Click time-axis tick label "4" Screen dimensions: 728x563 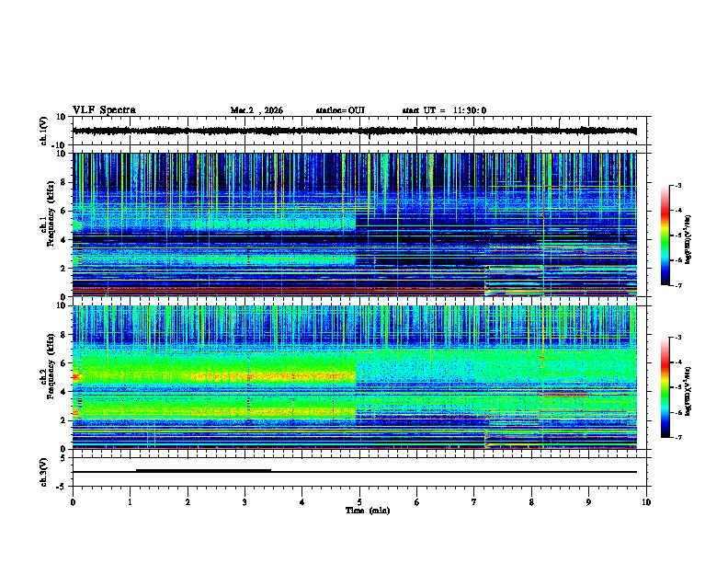pos(302,502)
